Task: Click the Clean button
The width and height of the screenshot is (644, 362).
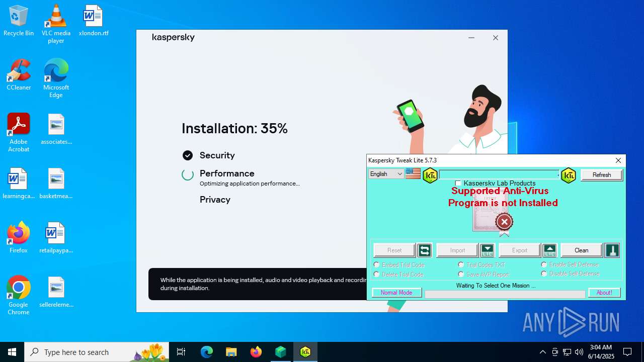Action: [582, 250]
